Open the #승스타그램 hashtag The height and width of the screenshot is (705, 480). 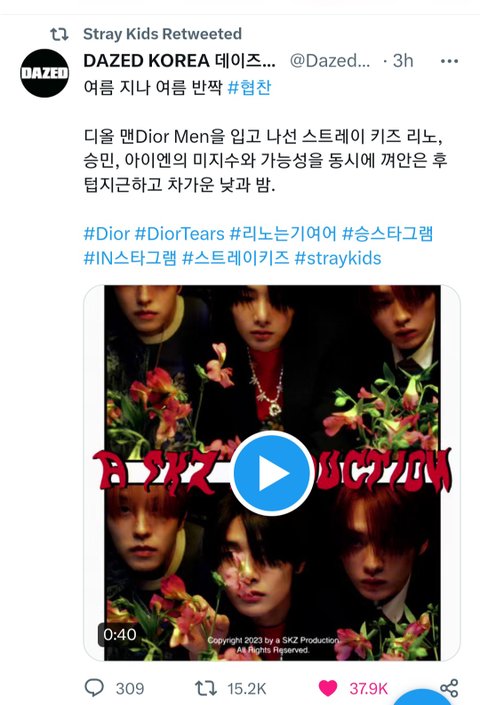point(387,234)
